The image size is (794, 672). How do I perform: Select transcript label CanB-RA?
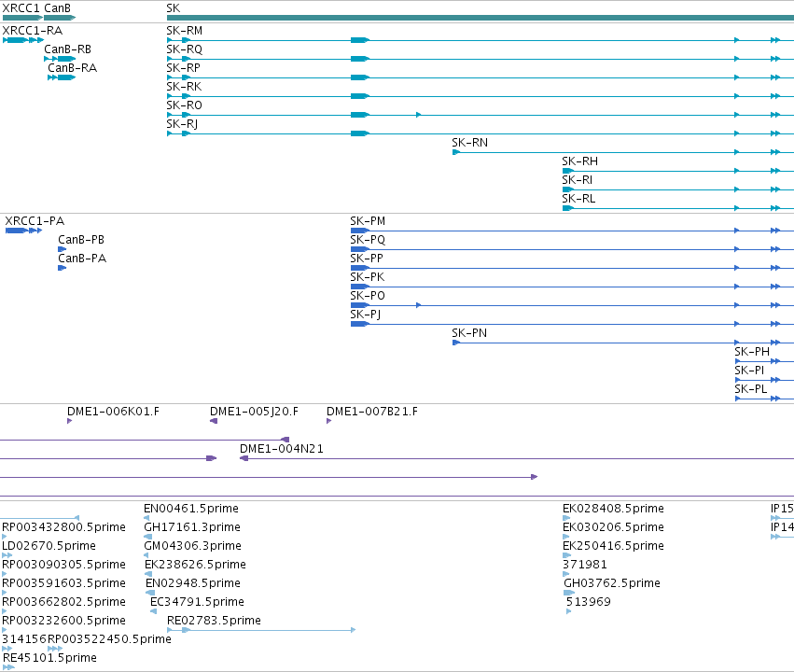pos(72,68)
